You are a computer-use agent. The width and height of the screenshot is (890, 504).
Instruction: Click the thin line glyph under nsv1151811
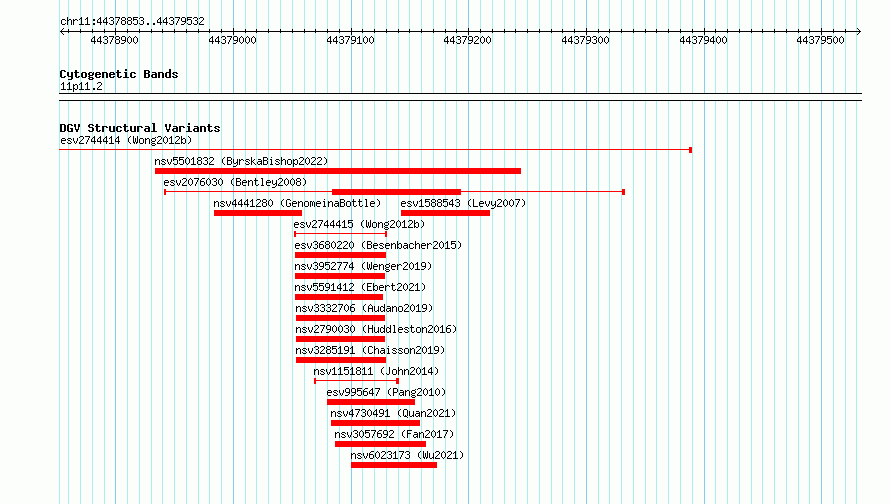(x=356, y=381)
